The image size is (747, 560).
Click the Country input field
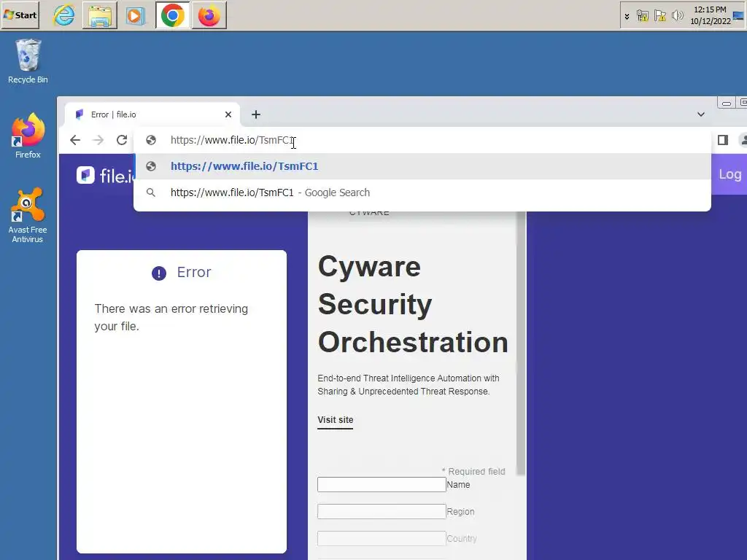382,539
